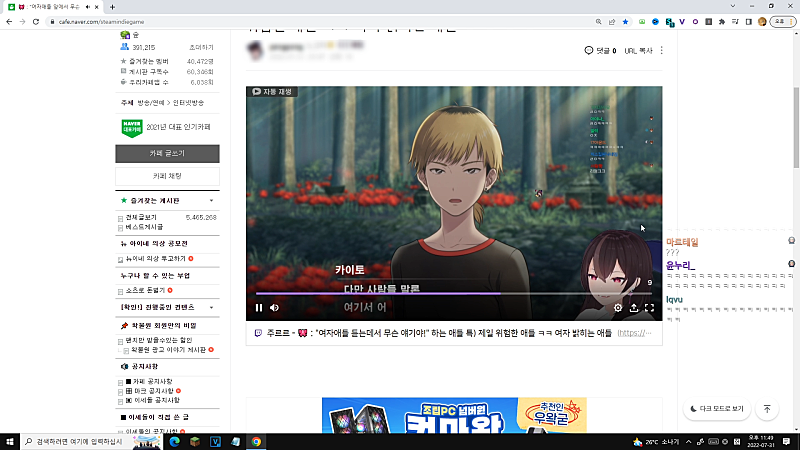Screen dimensions: 800x450
Task: Open 카페 채팅 chat button
Action: pos(167,176)
